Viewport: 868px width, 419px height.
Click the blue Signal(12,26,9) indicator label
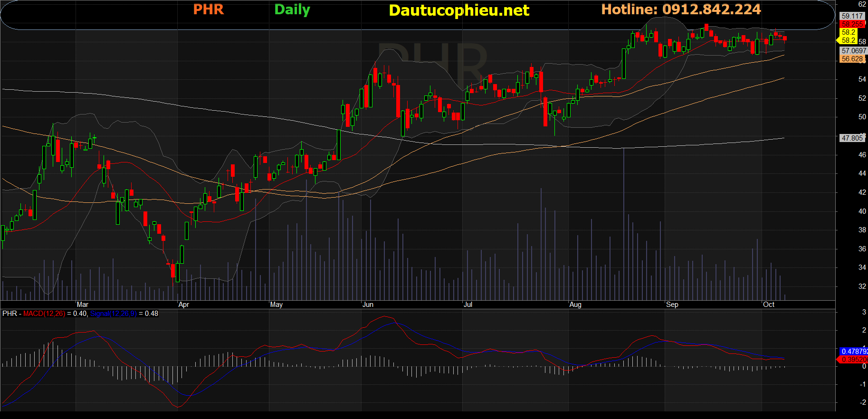pos(113,314)
